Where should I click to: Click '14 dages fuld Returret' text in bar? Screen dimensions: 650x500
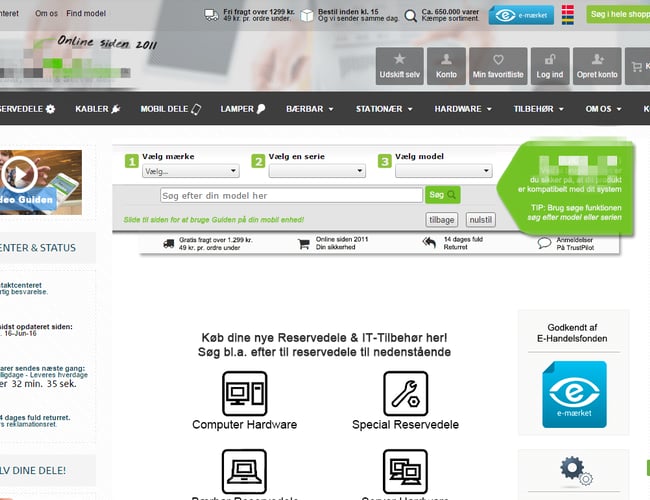463,243
